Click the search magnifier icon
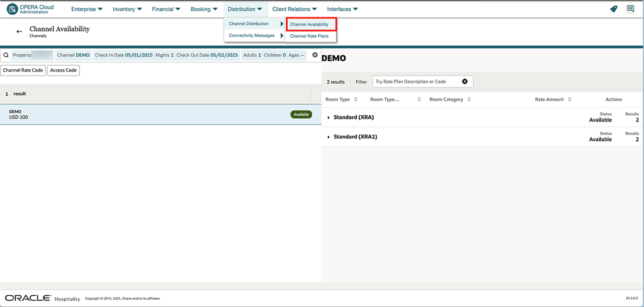644x307 pixels. click(x=6, y=55)
